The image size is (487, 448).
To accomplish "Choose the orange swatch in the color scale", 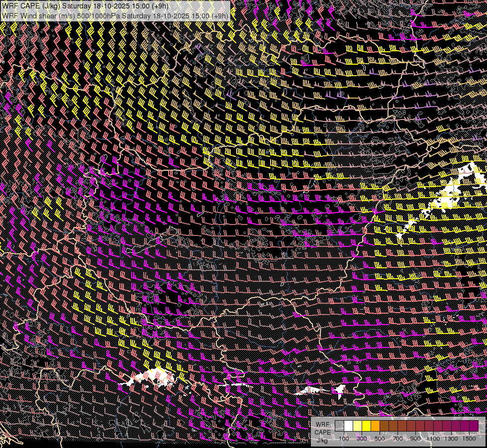I will pyautogui.click(x=376, y=426).
